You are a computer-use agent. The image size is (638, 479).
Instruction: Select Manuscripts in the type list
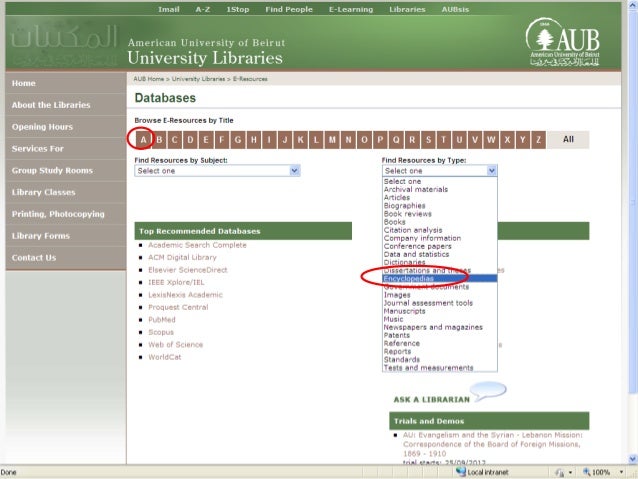(439, 311)
